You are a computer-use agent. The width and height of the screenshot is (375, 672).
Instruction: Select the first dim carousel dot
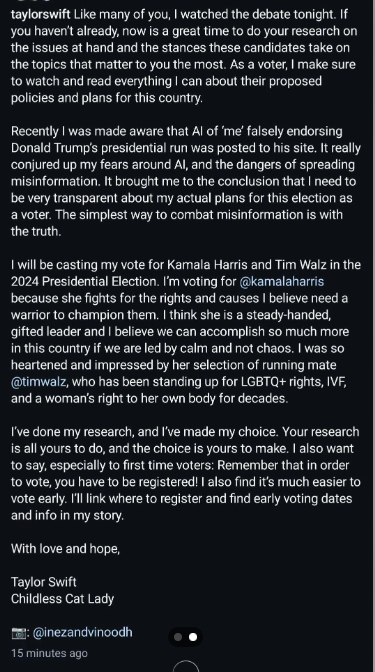[x=178, y=637]
